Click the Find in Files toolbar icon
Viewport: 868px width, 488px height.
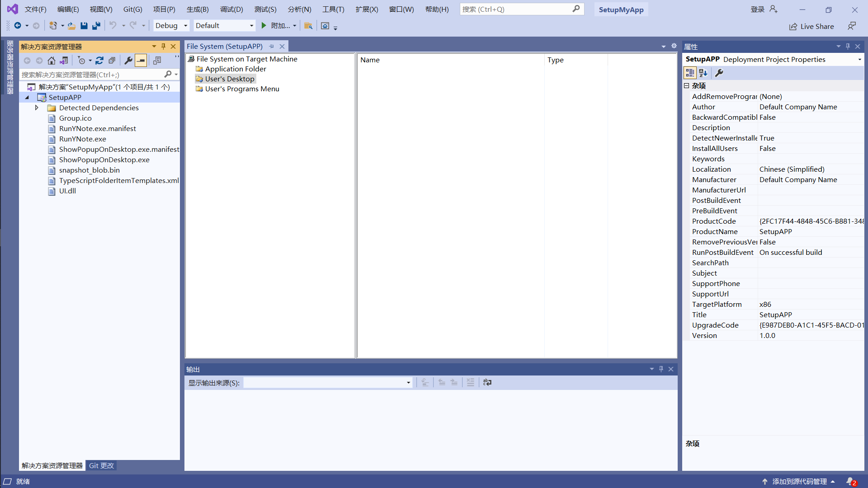(x=308, y=26)
